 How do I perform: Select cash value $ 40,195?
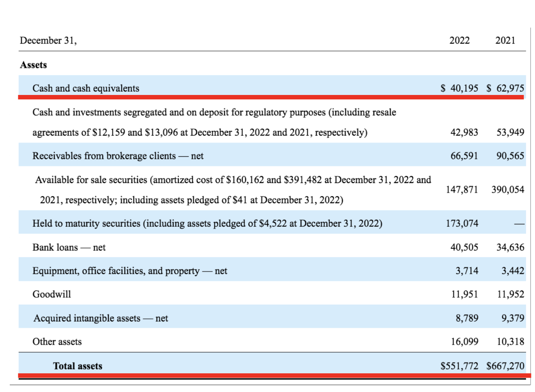click(459, 88)
